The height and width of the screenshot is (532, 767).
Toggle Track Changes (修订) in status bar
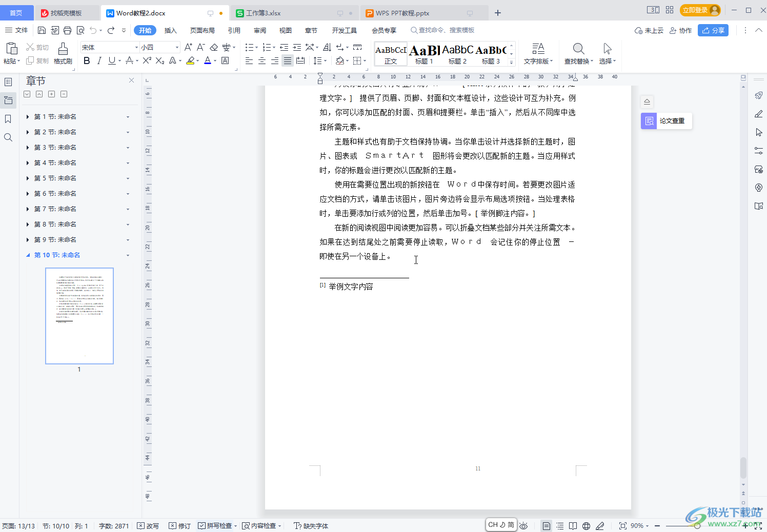[180, 526]
